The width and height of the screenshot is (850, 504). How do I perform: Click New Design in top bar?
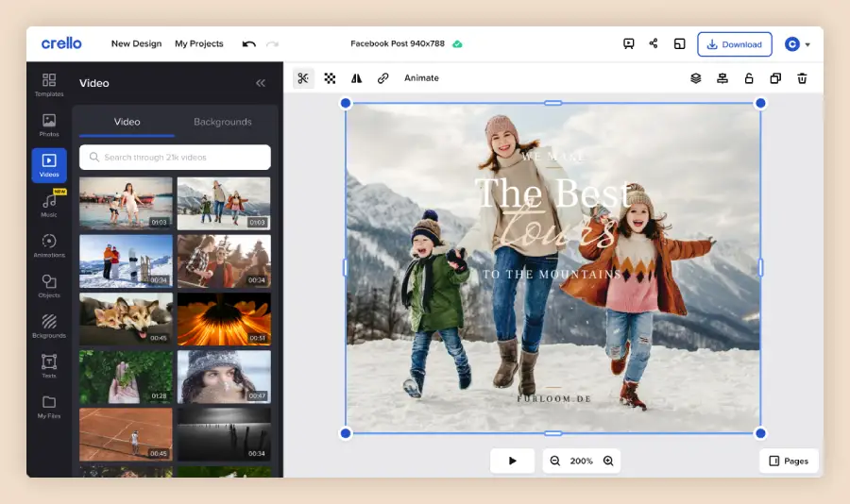click(x=136, y=43)
